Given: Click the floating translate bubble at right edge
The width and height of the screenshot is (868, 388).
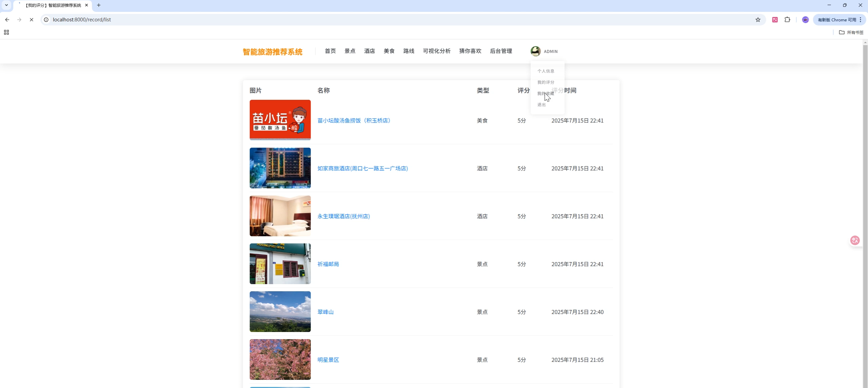Looking at the screenshot, I should 855,240.
